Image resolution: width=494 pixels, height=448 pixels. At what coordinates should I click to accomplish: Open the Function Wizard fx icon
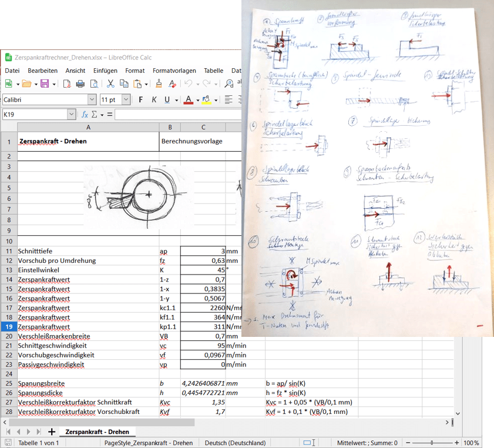pyautogui.click(x=85, y=115)
